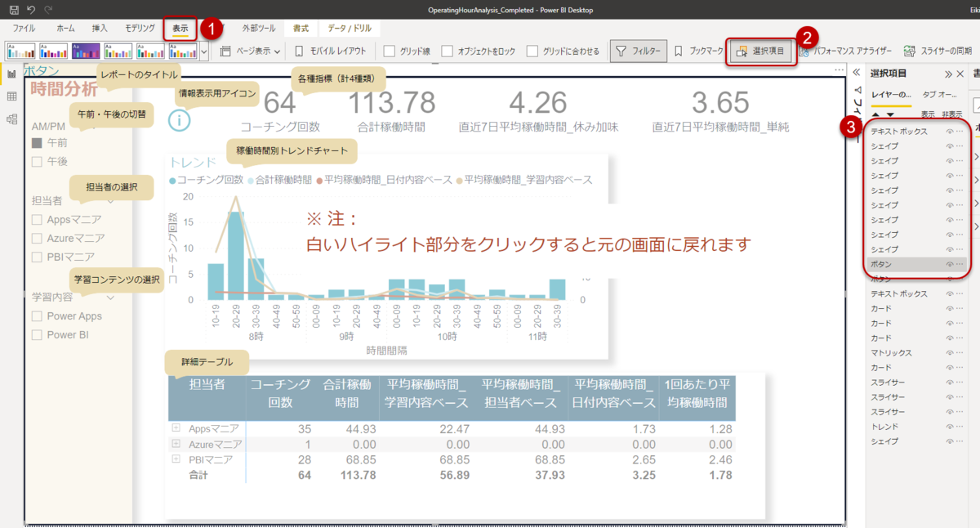This screenshot has width=980, height=528.
Task: Check Azureマニア in the 担当者 slicer
Action: tap(37, 238)
